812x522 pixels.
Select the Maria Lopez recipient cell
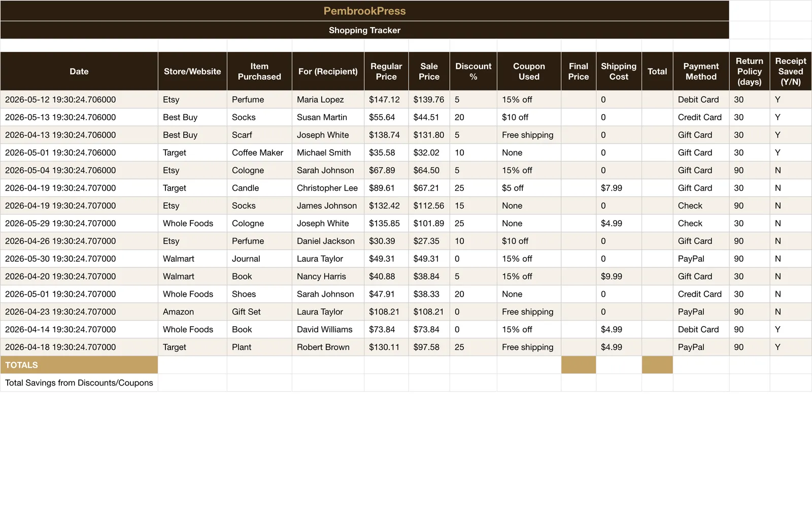[x=328, y=99]
